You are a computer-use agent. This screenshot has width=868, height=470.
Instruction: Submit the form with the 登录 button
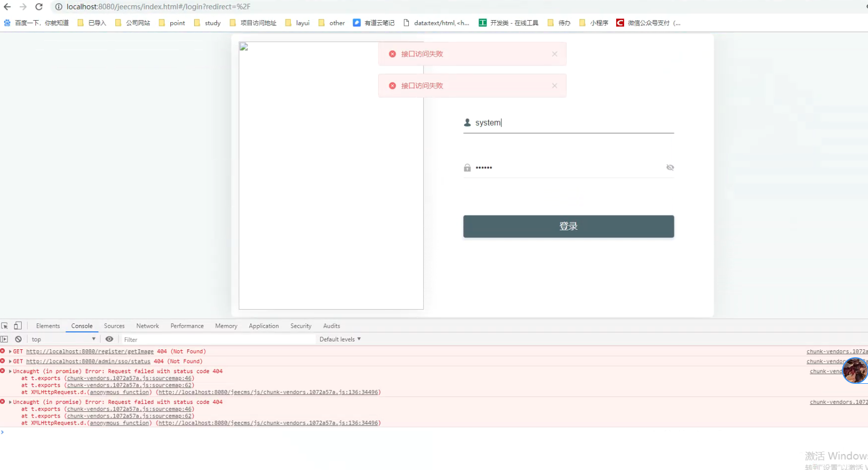pos(569,227)
